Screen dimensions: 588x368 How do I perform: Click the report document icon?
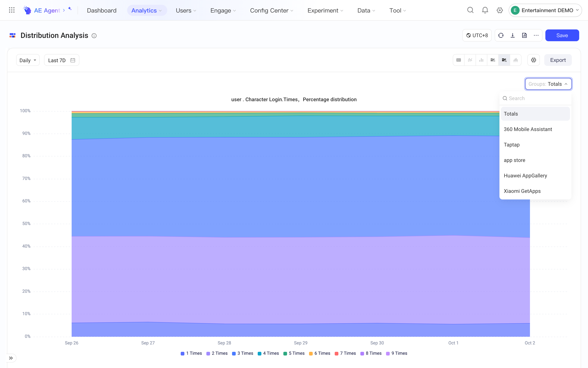point(524,36)
